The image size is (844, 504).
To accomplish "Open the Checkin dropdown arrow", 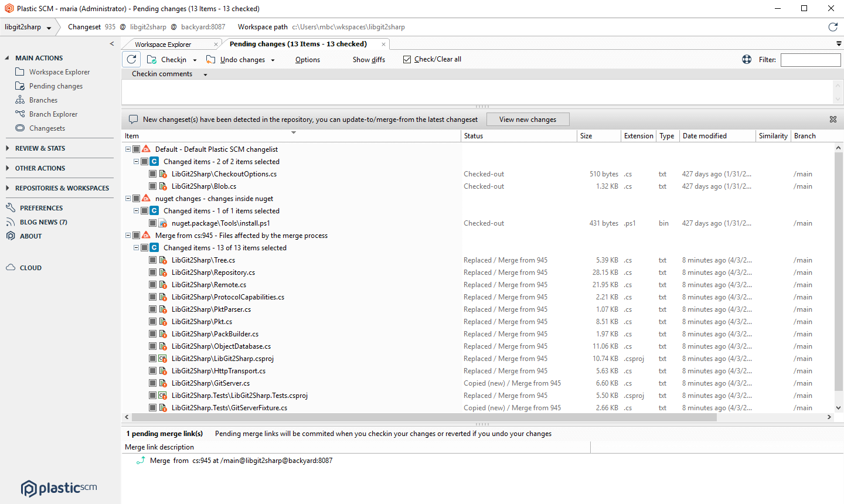I will coord(195,60).
